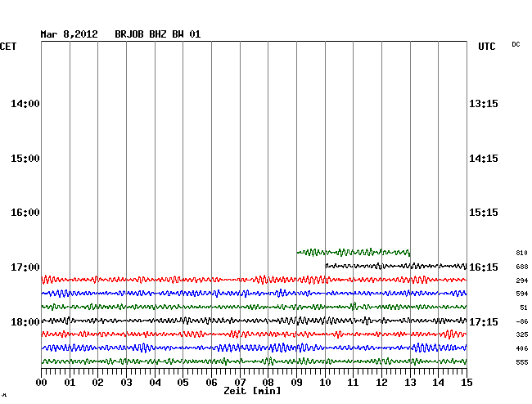Click the BHZ channel label
The width and height of the screenshot is (532, 404).
pos(157,34)
